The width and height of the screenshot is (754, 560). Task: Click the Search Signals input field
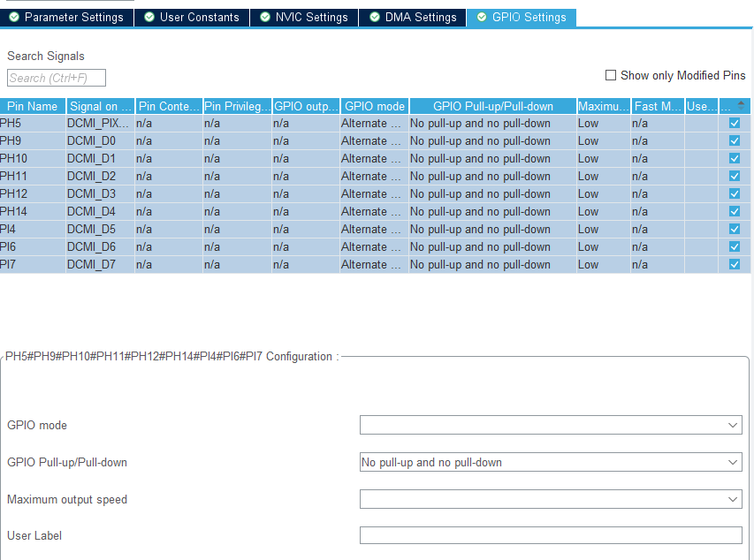[57, 78]
